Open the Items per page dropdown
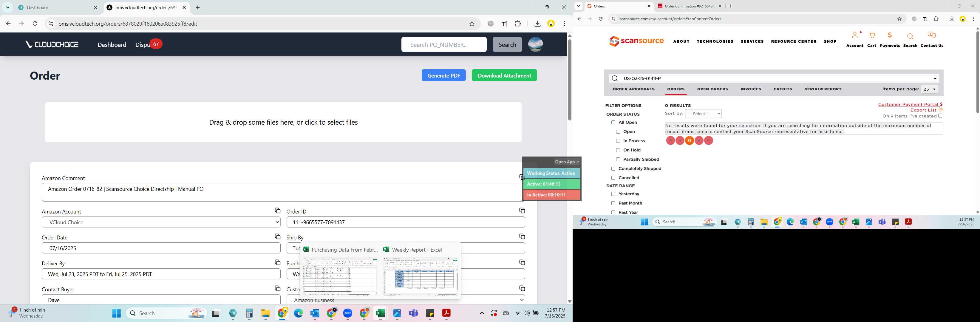 (x=929, y=89)
